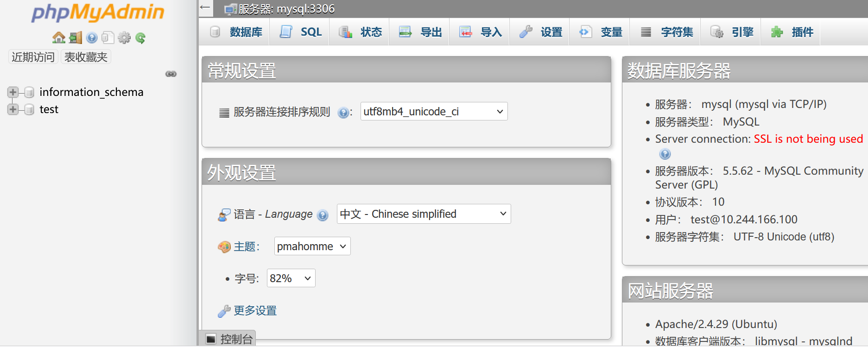Open the 变量 tab

600,32
